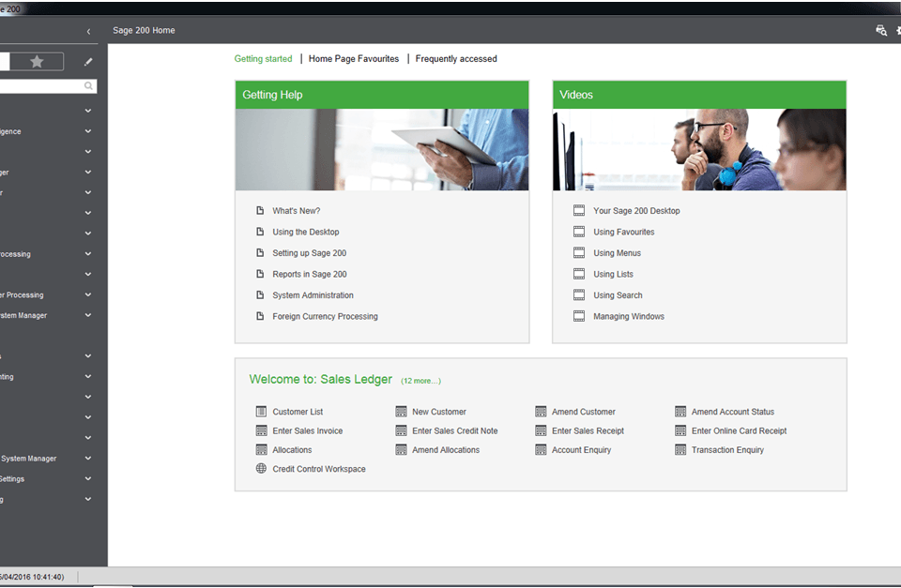Click form icon beside Enter Sales Credit Note
This screenshot has height=588, width=901.
click(x=401, y=430)
